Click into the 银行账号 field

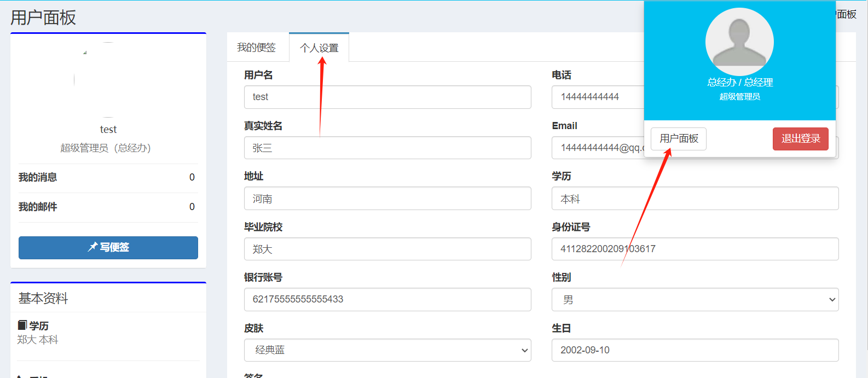click(x=387, y=299)
